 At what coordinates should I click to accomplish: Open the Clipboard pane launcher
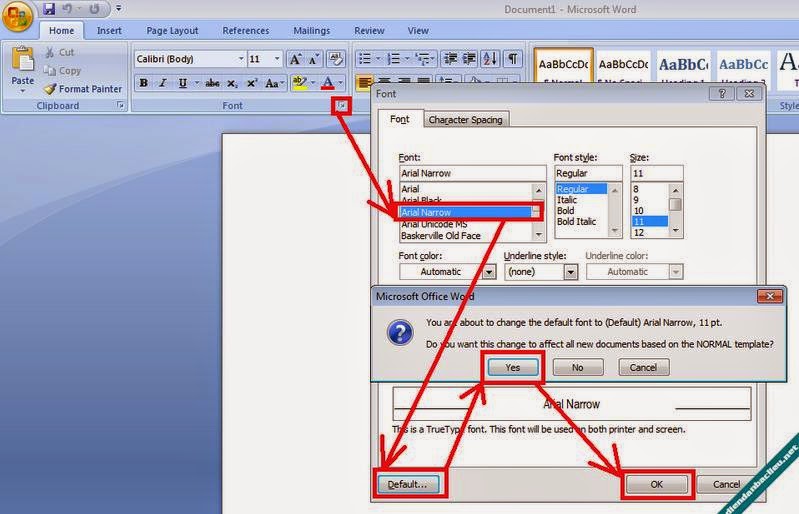120,105
